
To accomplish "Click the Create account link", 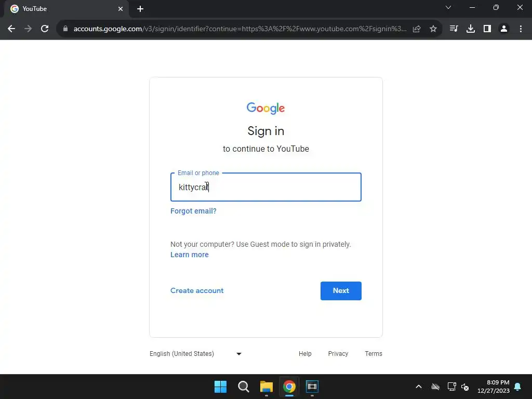I will click(197, 291).
